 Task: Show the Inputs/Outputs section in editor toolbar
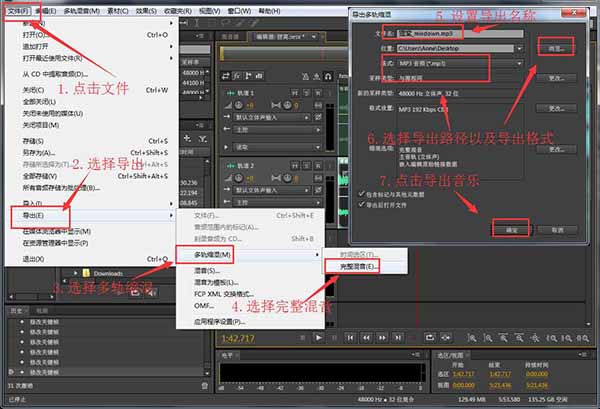(x=226, y=76)
